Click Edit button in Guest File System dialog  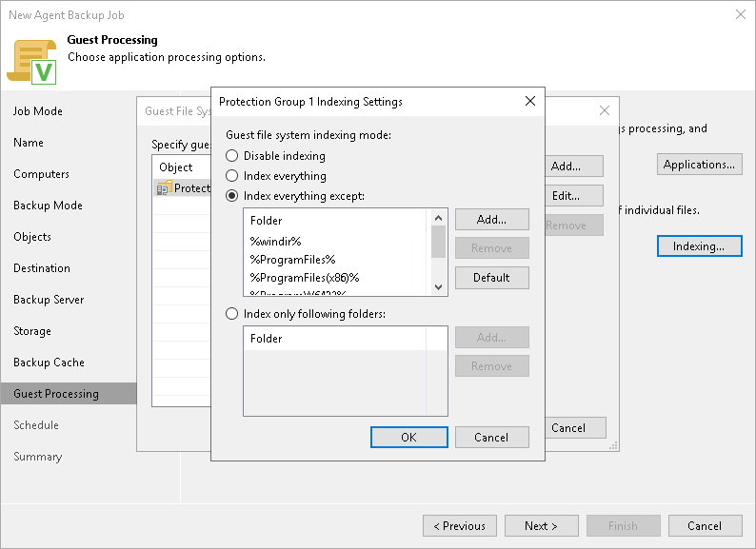pos(574,196)
